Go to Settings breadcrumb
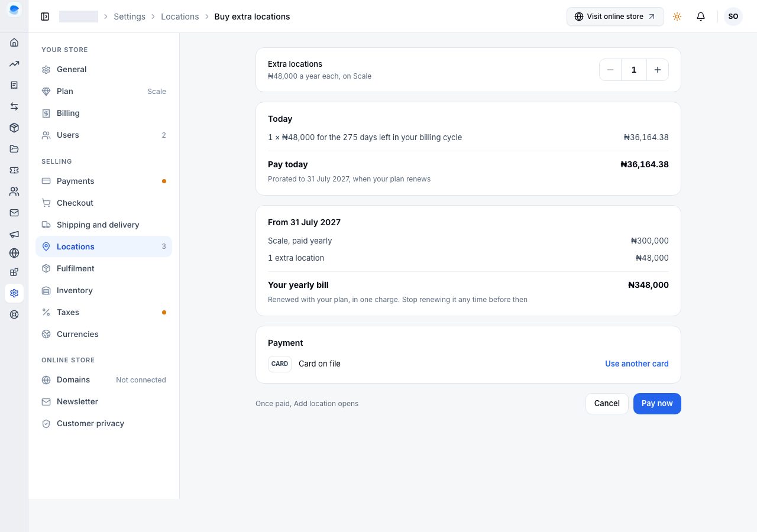This screenshot has width=757, height=532. [130, 17]
